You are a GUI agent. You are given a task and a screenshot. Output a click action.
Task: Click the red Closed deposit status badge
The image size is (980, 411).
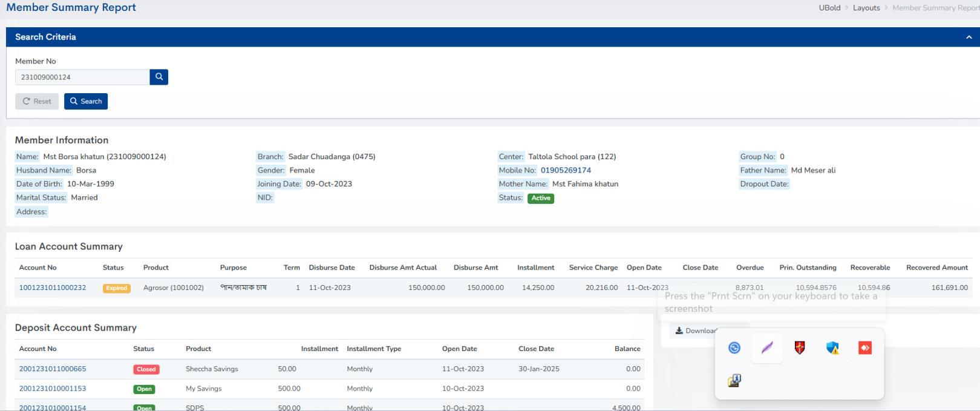point(146,369)
